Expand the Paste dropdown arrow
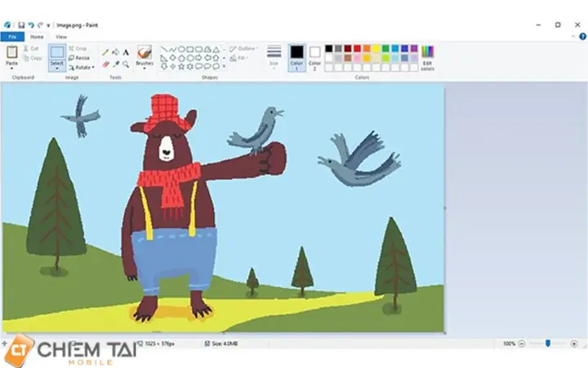 11,69
